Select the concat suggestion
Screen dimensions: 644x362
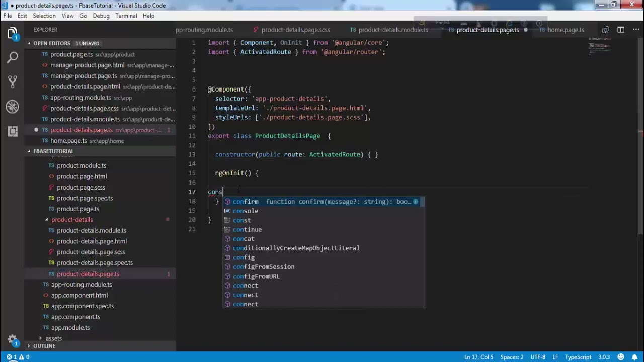pyautogui.click(x=324, y=239)
